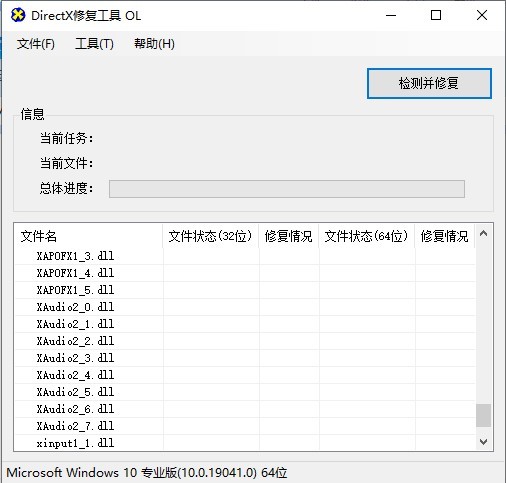The image size is (506, 483).
Task: Select the XAudio2_1.dll row
Action: (245, 324)
